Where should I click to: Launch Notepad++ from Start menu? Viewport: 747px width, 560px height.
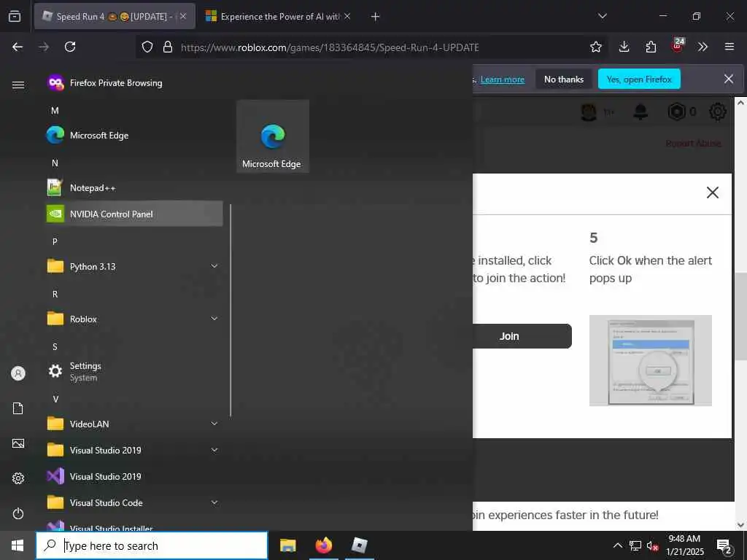(x=133, y=187)
